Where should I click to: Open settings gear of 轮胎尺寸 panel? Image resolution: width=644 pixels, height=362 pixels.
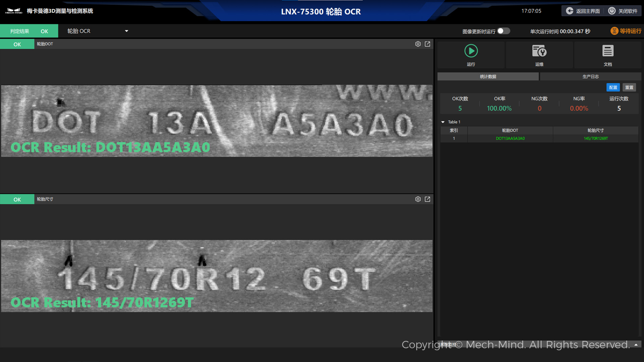pyautogui.click(x=418, y=199)
